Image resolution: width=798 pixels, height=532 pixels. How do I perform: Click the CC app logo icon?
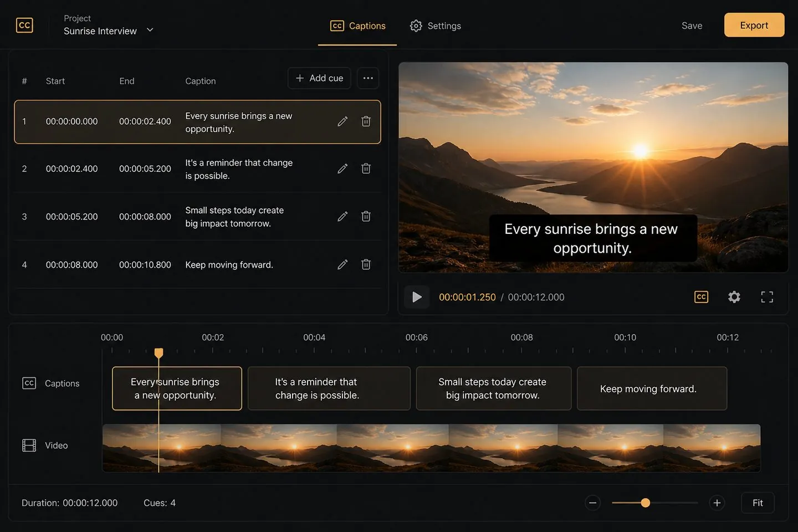click(x=24, y=25)
